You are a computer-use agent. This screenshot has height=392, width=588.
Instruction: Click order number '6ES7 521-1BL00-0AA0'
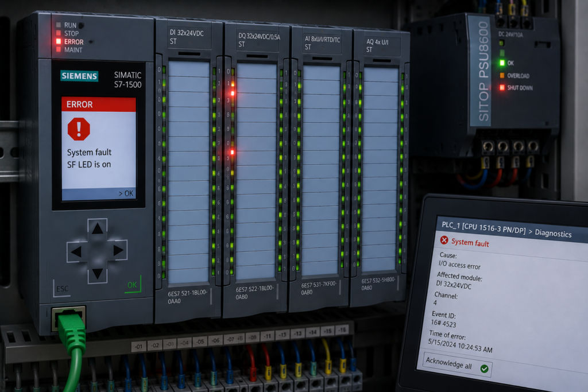(187, 296)
